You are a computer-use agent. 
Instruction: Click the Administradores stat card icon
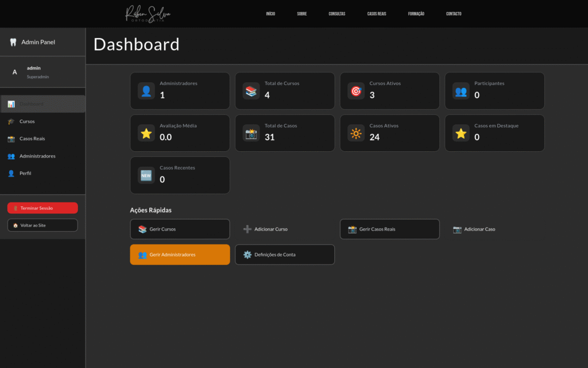(146, 91)
